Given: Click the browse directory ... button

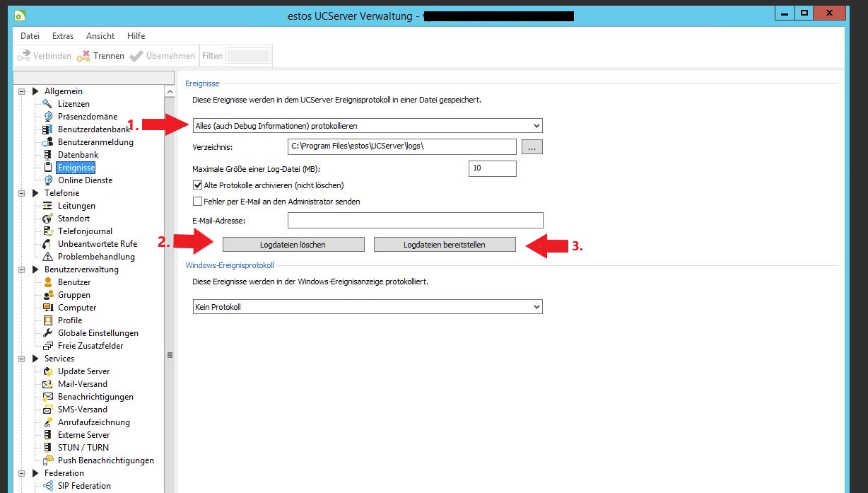Looking at the screenshot, I should [532, 146].
